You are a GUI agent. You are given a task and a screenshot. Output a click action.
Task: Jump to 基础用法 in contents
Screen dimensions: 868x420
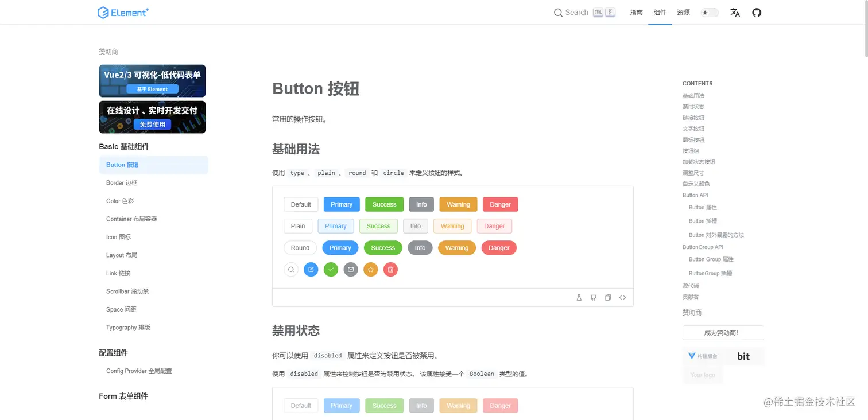(693, 96)
